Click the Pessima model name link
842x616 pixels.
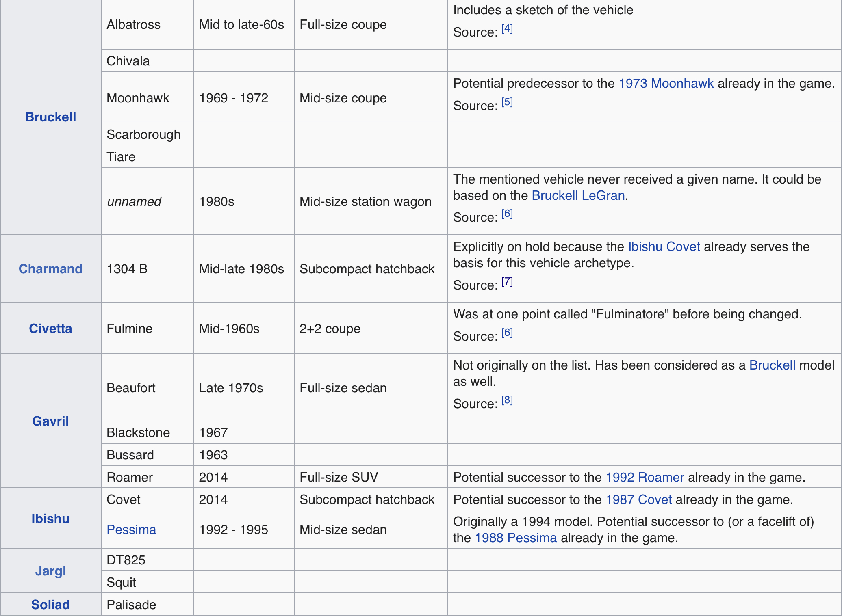pos(131,530)
